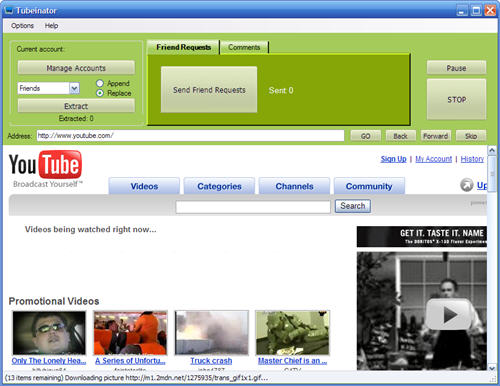The width and height of the screenshot is (500, 386).
Task: Switch to the Comments tab
Action: tap(244, 47)
